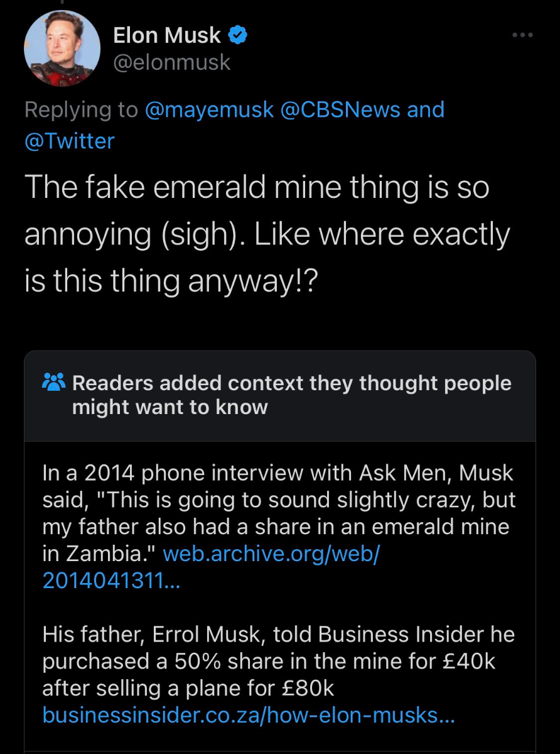
Task: Click "and" to show other reply recipients
Action: point(426,109)
